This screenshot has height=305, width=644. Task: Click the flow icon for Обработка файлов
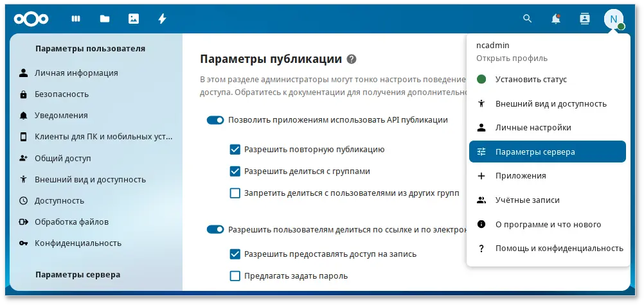click(23, 222)
